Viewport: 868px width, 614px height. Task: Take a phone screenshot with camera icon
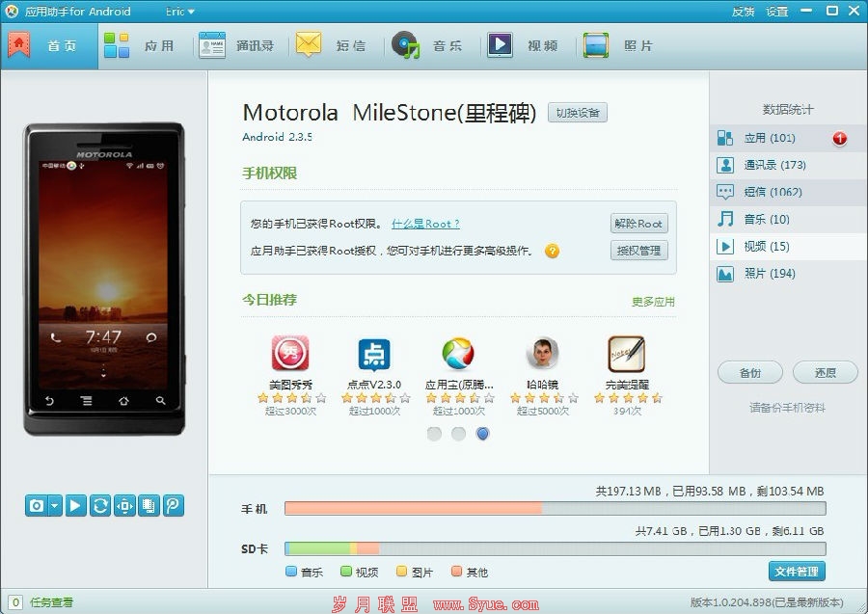pos(37,506)
